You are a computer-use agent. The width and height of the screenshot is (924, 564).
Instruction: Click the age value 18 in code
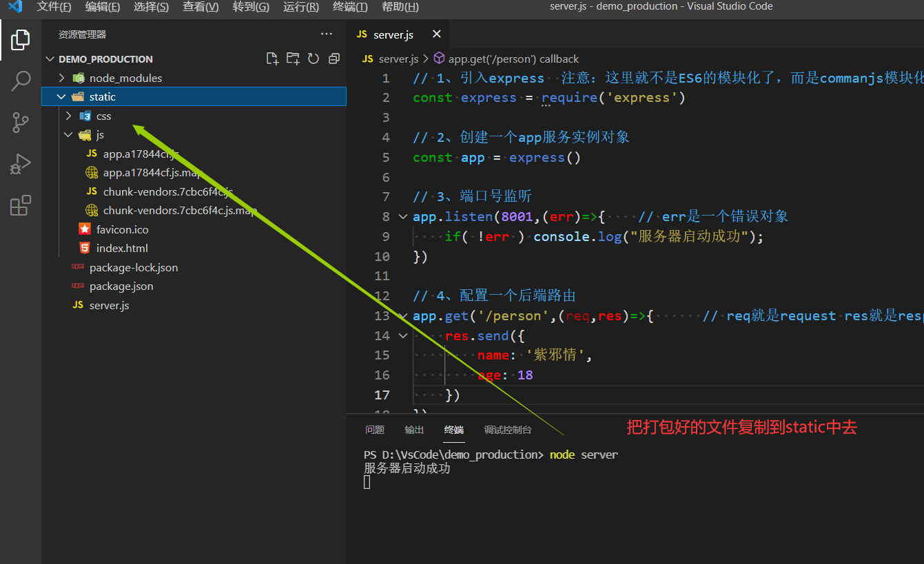coord(525,375)
